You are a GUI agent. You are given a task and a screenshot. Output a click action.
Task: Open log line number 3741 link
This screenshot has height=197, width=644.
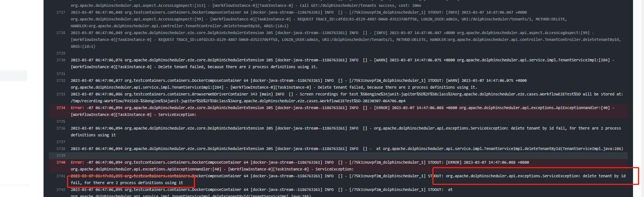pos(61,176)
